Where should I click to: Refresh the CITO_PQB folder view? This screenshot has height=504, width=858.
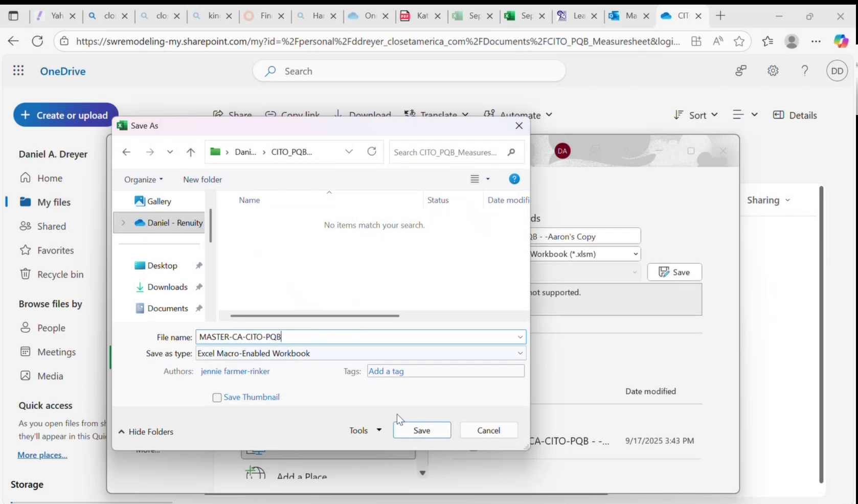coord(372,152)
